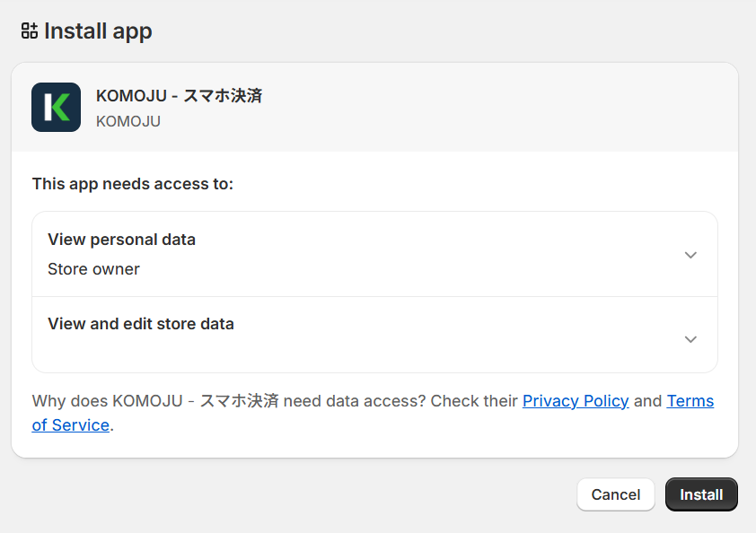The height and width of the screenshot is (533, 756).
Task: Expand the View and edit store data chevron
Action: click(690, 339)
